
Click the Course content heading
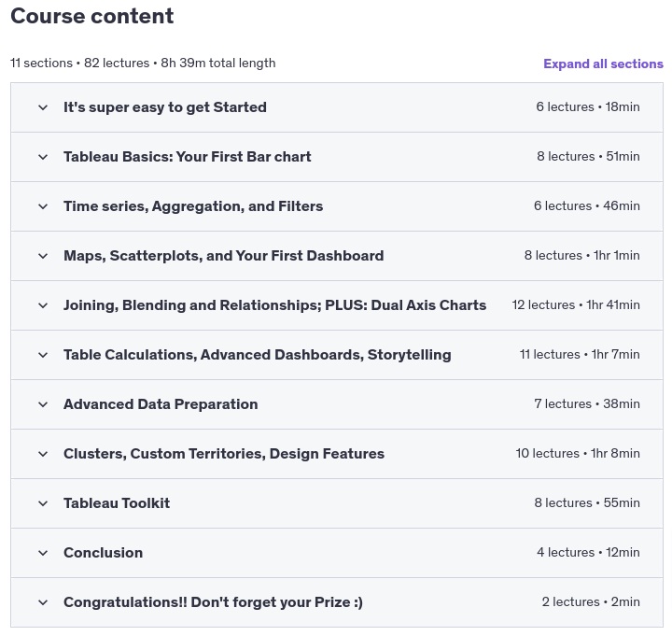92,16
